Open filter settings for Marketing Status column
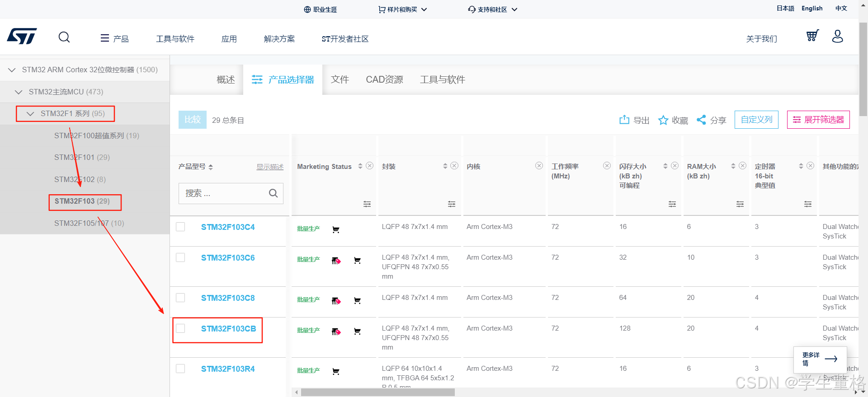Screen dimensions: 868x397 pyautogui.click(x=367, y=204)
